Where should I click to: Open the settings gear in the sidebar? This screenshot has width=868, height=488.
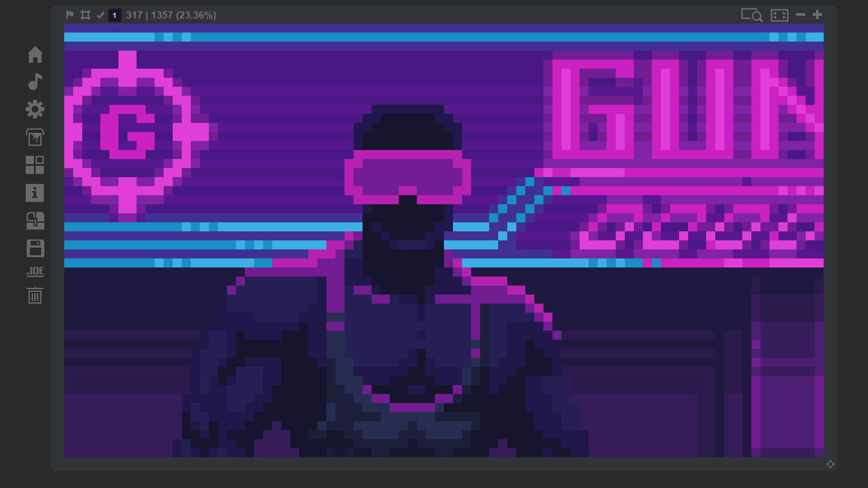[x=35, y=110]
